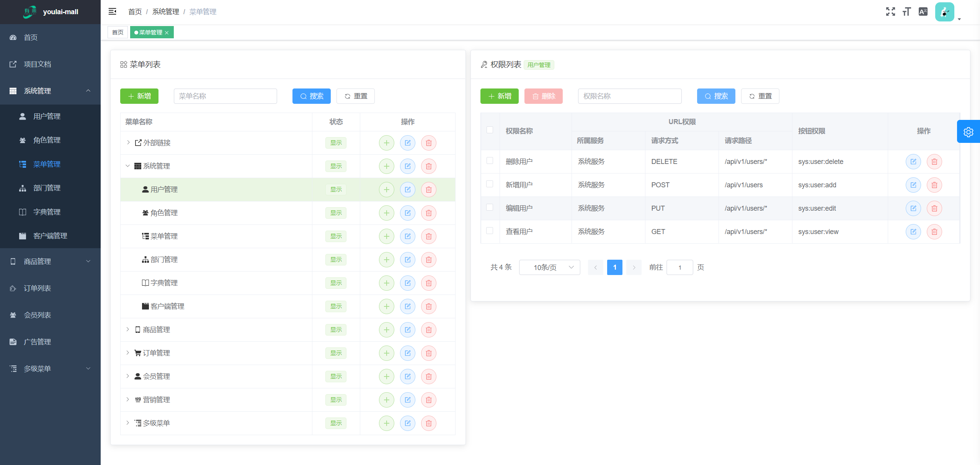This screenshot has width=980, height=465.
Task: Click edit icon for 删除用户 permission
Action: (x=913, y=162)
